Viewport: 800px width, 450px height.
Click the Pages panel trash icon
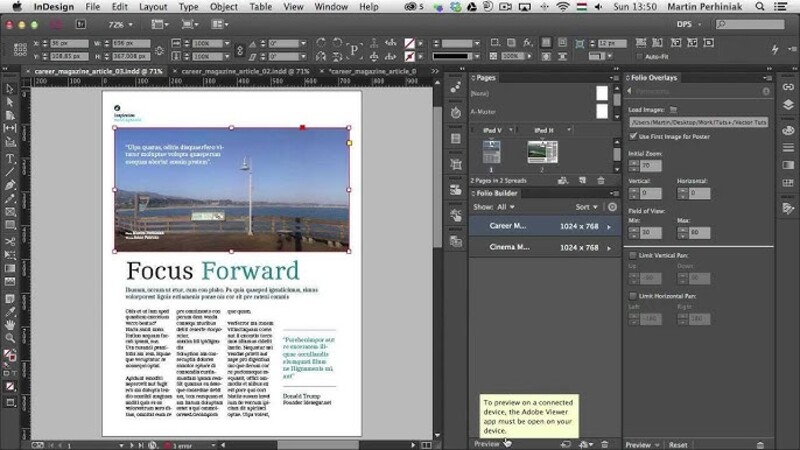601,180
